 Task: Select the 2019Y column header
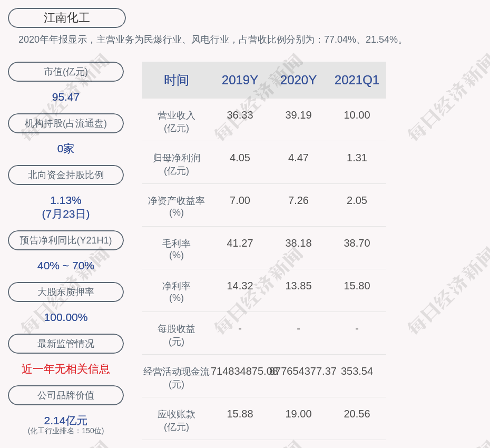[x=240, y=80]
